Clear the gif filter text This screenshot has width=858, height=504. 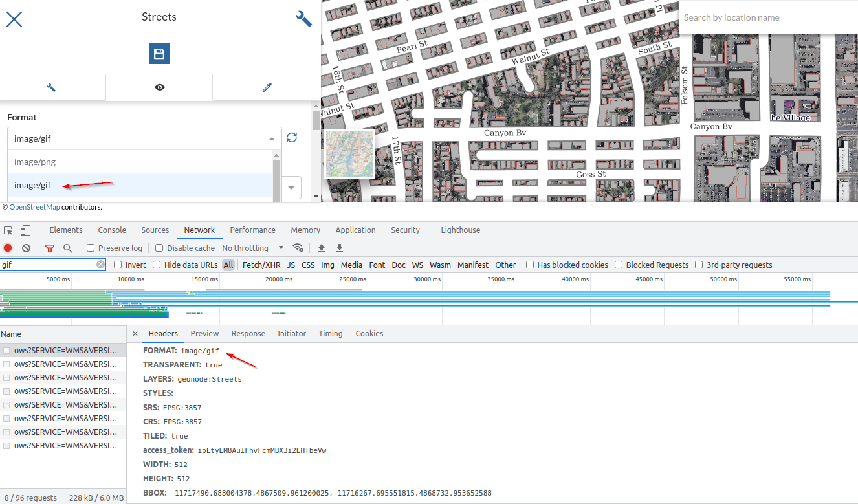pyautogui.click(x=101, y=265)
